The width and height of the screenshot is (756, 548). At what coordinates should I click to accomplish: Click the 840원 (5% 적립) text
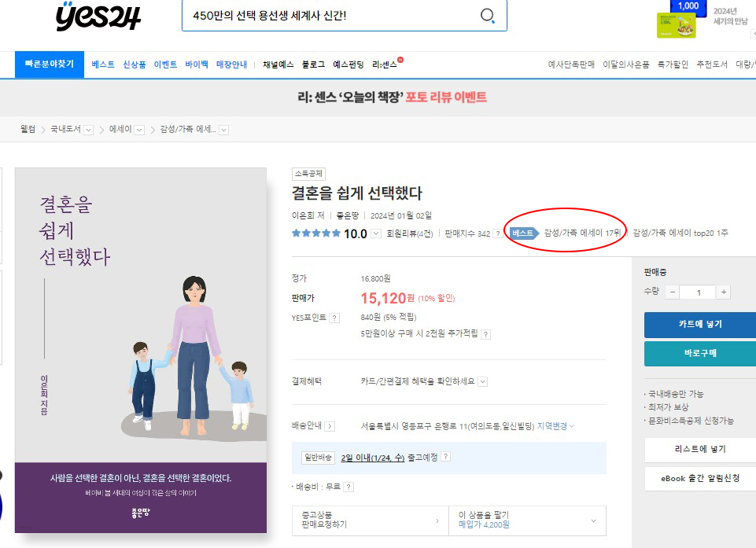point(389,317)
